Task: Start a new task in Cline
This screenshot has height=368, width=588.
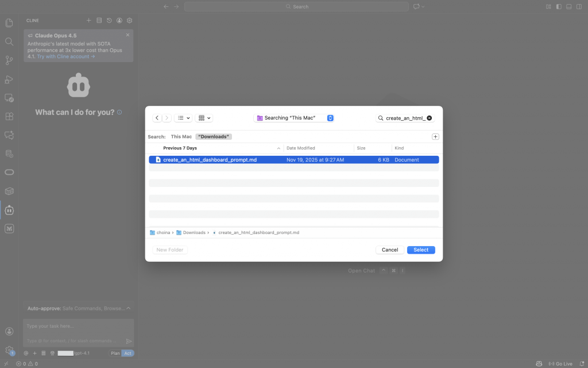Action: [x=88, y=20]
